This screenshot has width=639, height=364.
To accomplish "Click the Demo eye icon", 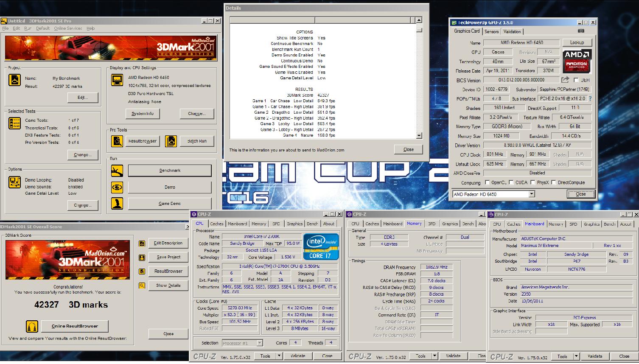I will tap(117, 187).
